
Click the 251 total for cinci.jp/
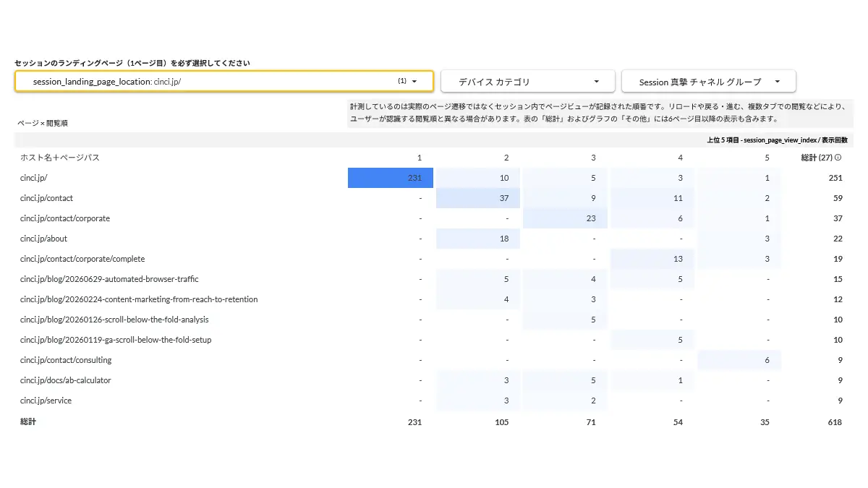coord(835,178)
